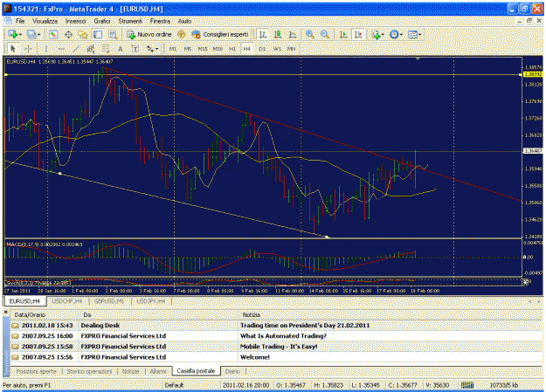
Task: Switch timeframe to M1
Action: tap(173, 49)
